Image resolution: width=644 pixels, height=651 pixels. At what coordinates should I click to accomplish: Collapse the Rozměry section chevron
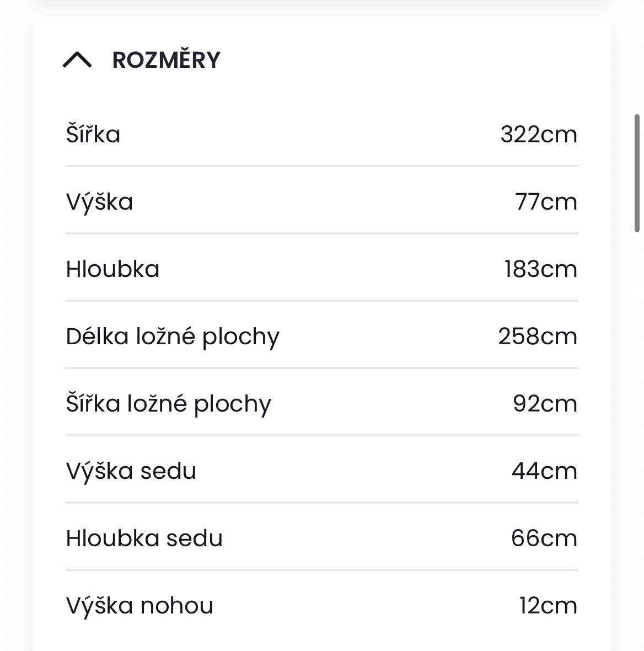(x=77, y=60)
